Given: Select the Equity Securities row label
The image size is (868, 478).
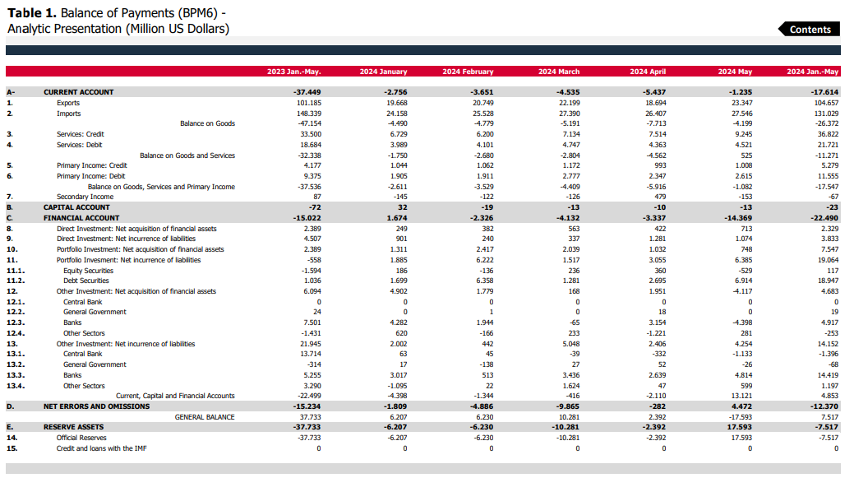Looking at the screenshot, I should [x=88, y=271].
